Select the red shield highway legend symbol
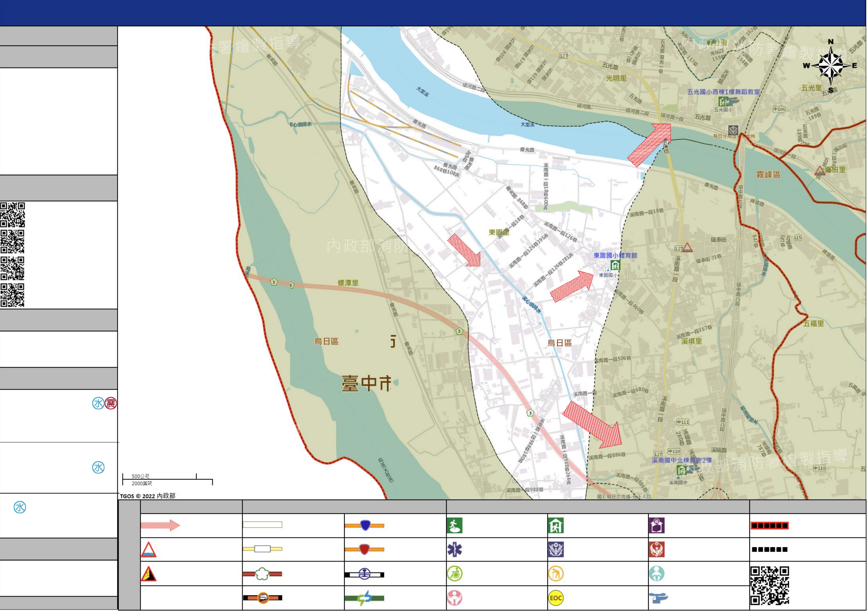This screenshot has height=613, width=868. 364,550
